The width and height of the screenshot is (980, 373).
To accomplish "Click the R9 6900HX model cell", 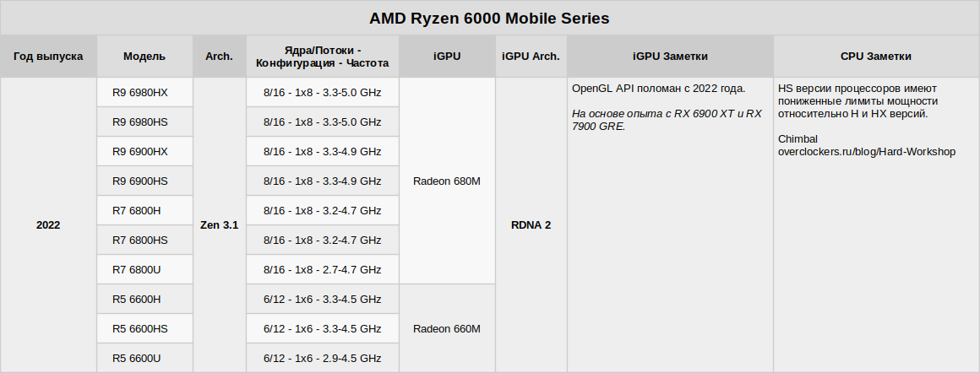I will [140, 152].
